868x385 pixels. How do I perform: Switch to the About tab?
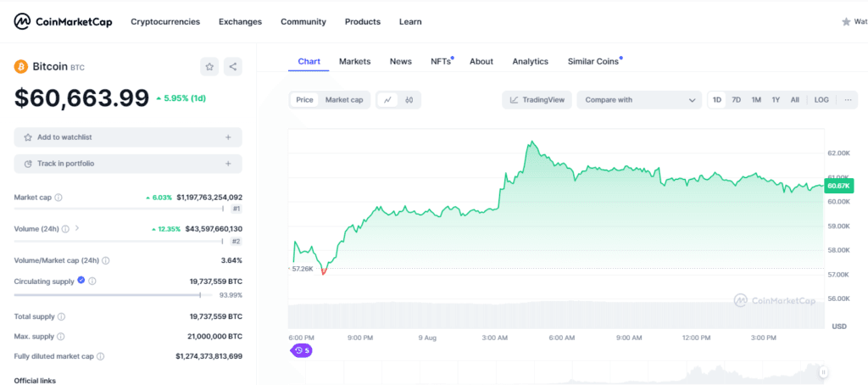(481, 62)
